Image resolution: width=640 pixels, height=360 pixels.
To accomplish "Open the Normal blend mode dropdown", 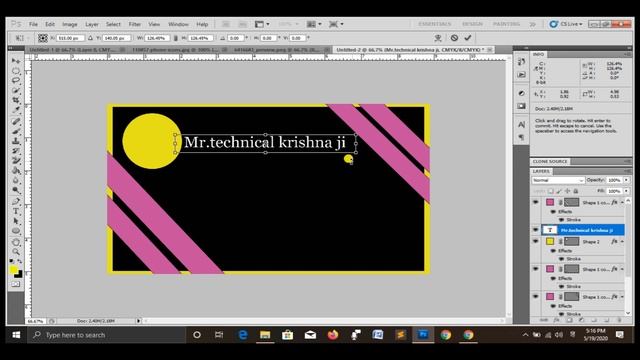I will (x=558, y=180).
